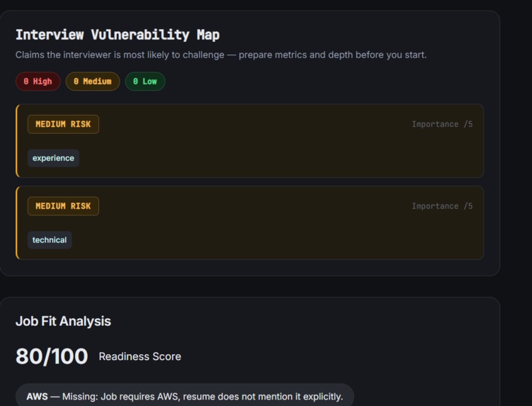Click the 'technical' category tag

(50, 240)
